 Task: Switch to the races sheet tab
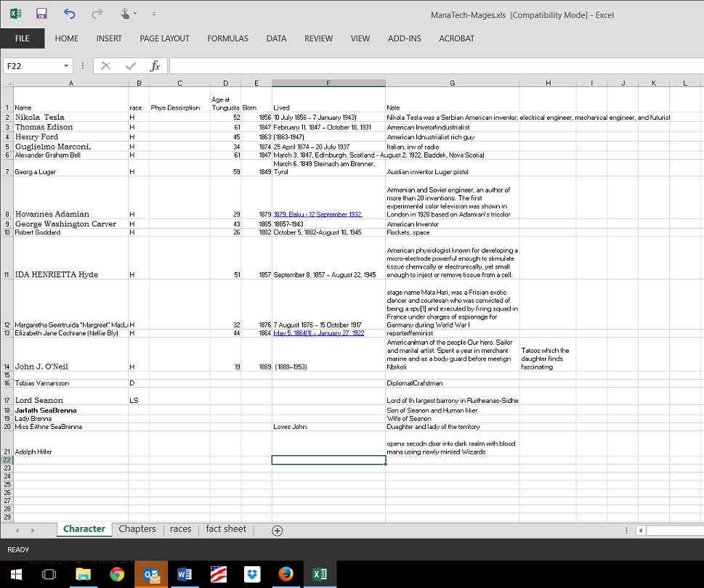pos(180,529)
